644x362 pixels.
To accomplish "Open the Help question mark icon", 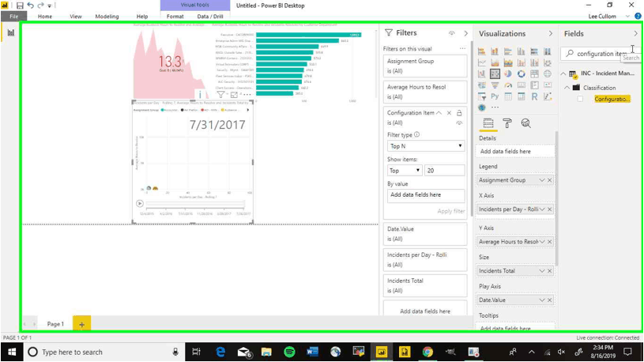I will pyautogui.click(x=638, y=17).
